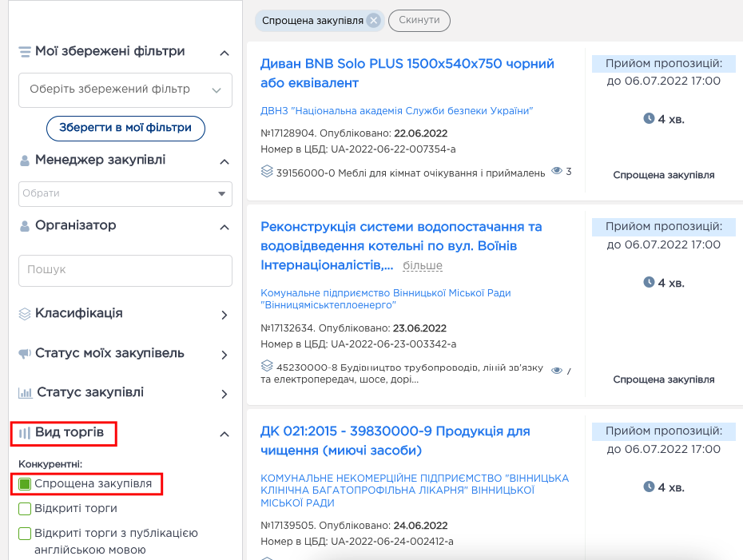The image size is (743, 560).
Task: Type in the Організатор Пошук field
Action: coord(125,271)
